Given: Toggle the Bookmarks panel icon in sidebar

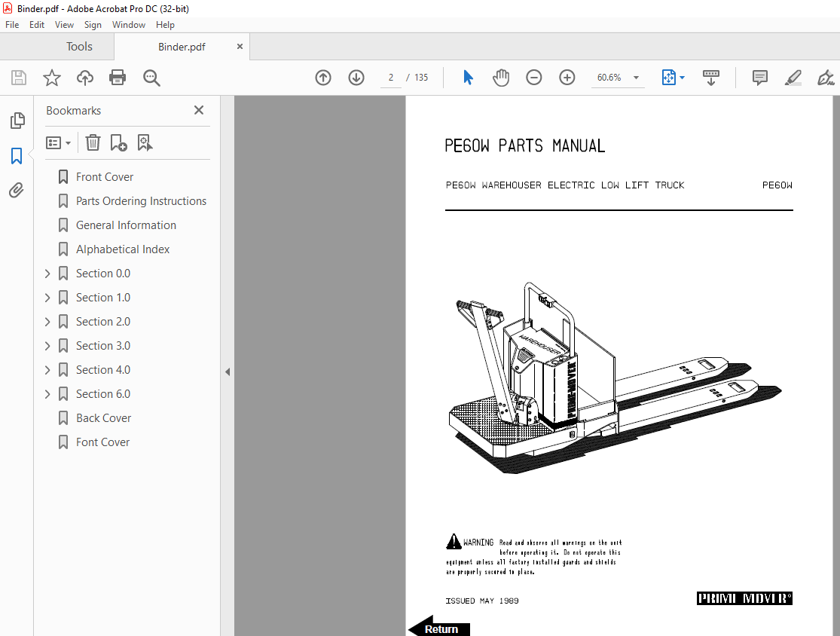Looking at the screenshot, I should [17, 156].
